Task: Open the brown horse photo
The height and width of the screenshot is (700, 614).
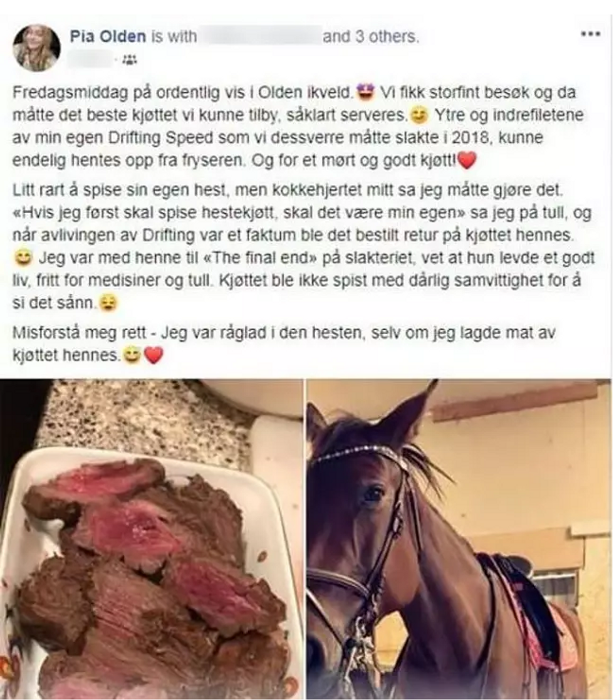Action: click(459, 540)
